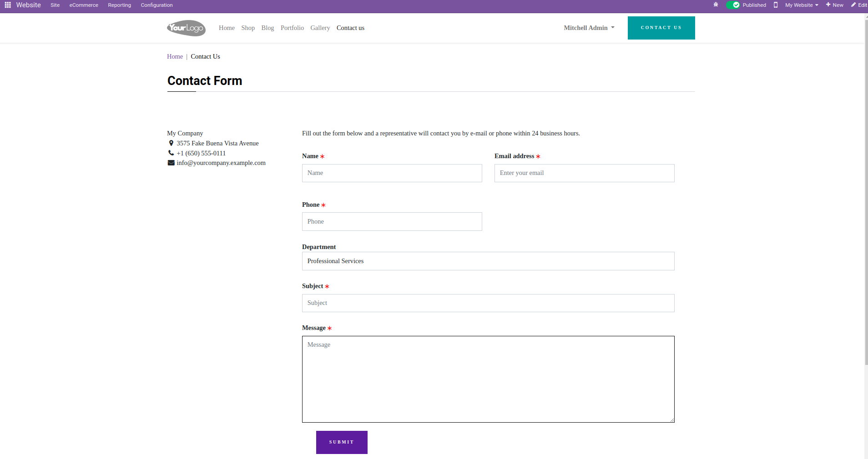Open the eCommerce menu

(x=84, y=5)
